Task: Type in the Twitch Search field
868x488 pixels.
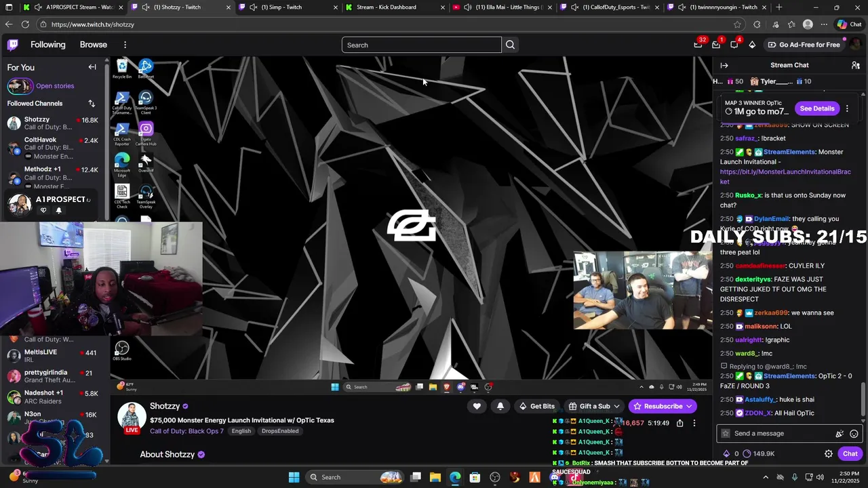Action: 422,45
